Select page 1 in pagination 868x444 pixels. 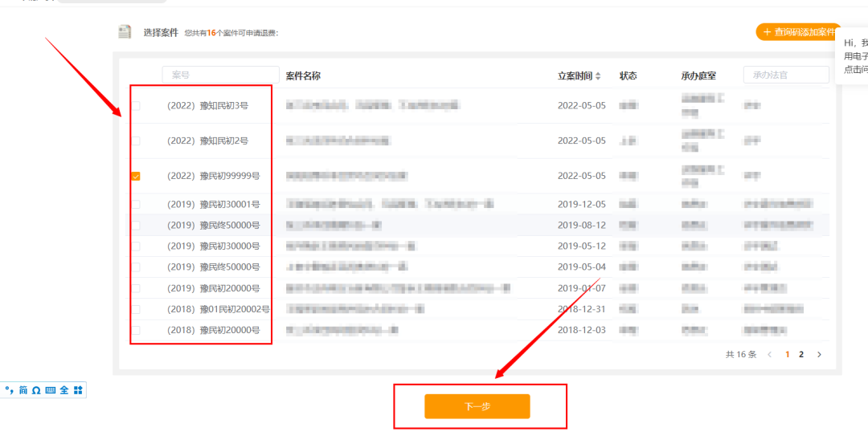pos(788,354)
